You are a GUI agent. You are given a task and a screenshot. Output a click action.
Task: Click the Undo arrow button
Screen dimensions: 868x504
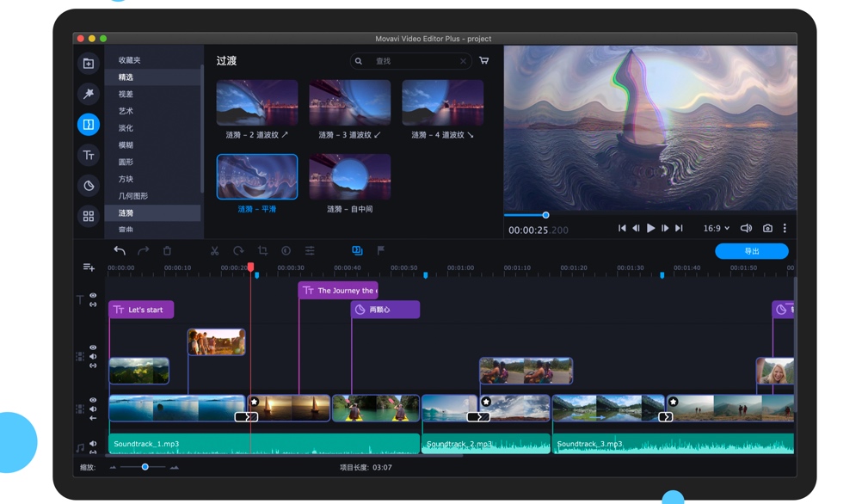click(x=119, y=250)
